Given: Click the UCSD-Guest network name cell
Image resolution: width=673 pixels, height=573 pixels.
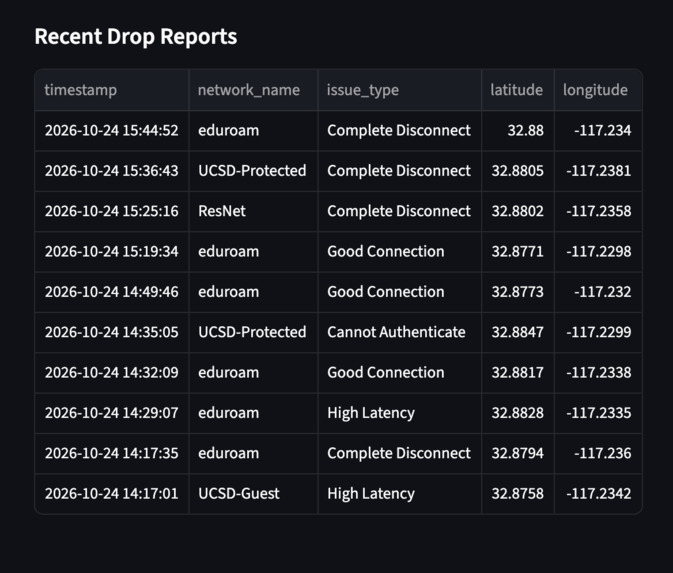Looking at the screenshot, I should [253, 494].
